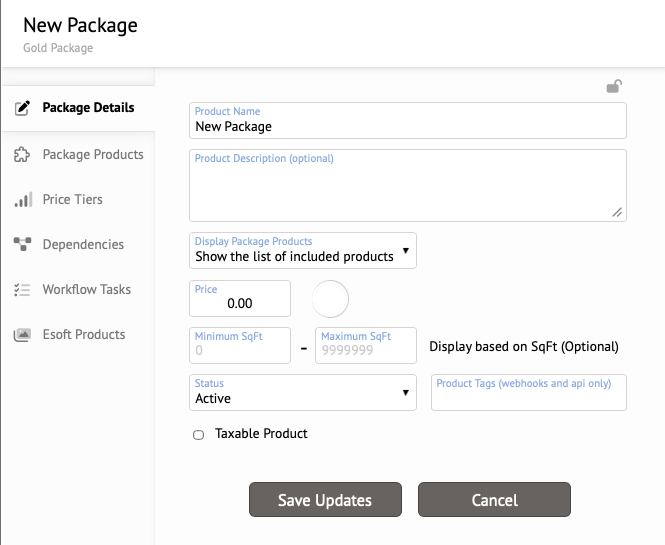Screen dimensions: 665x545
Task: Click the Package Details edit pencil icon
Action: tap(22, 108)
